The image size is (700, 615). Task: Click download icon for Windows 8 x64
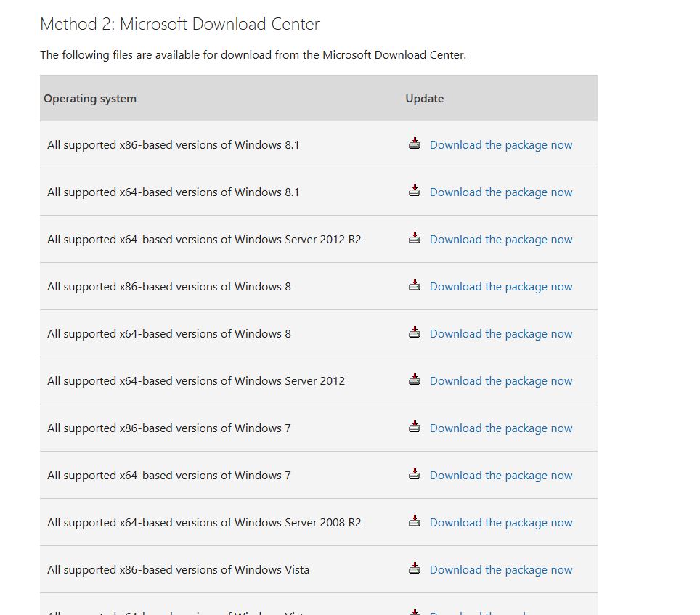coord(415,333)
